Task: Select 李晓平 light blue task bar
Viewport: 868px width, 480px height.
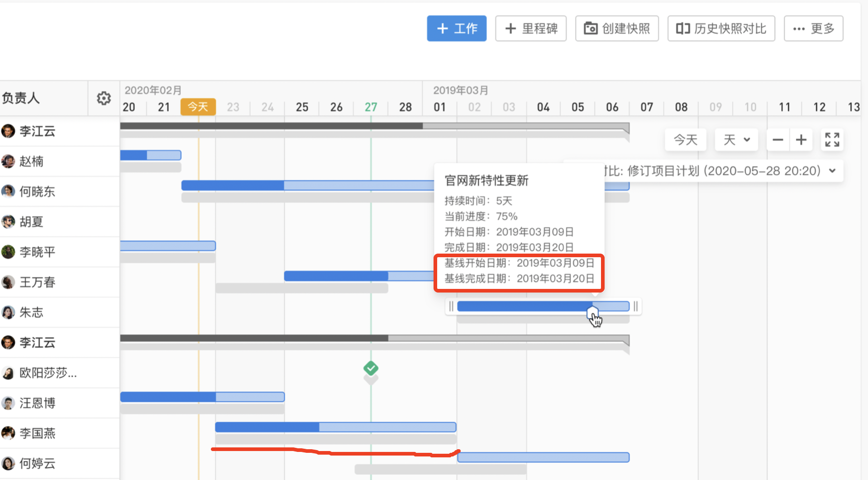Action: click(x=168, y=246)
